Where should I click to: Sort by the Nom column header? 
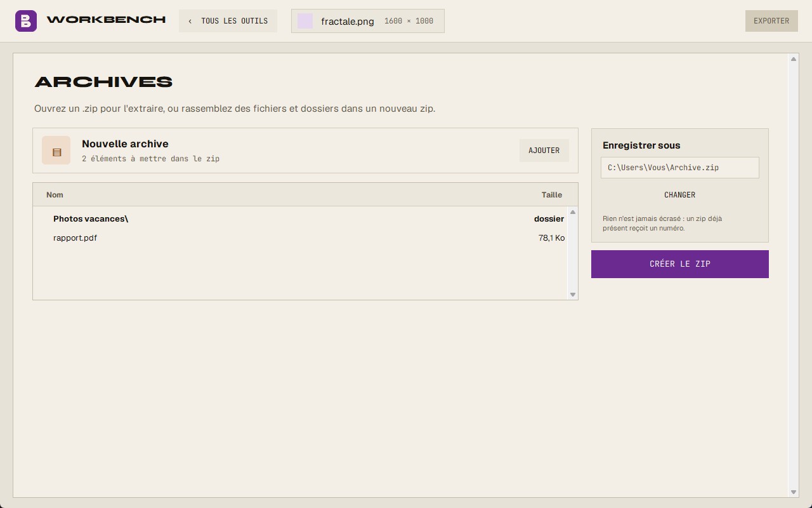point(55,195)
